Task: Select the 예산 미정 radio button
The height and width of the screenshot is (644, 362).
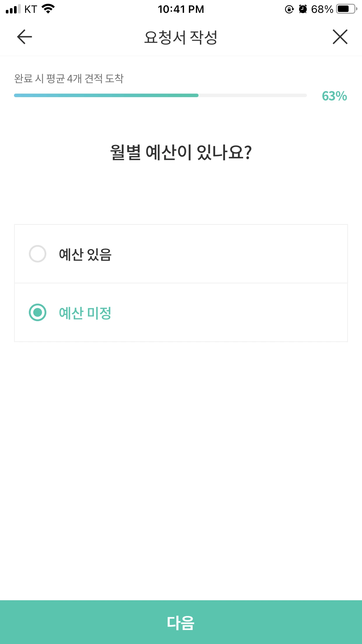Action: [x=38, y=312]
